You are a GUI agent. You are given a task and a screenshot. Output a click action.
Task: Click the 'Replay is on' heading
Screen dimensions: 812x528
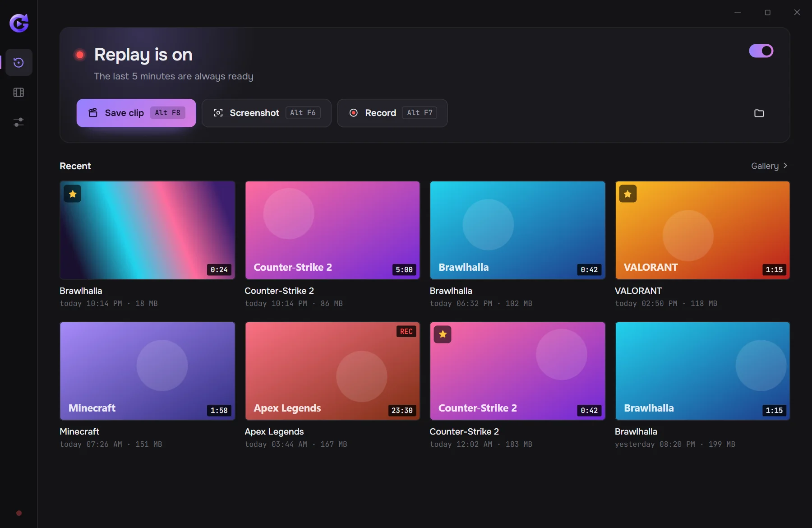click(x=143, y=55)
